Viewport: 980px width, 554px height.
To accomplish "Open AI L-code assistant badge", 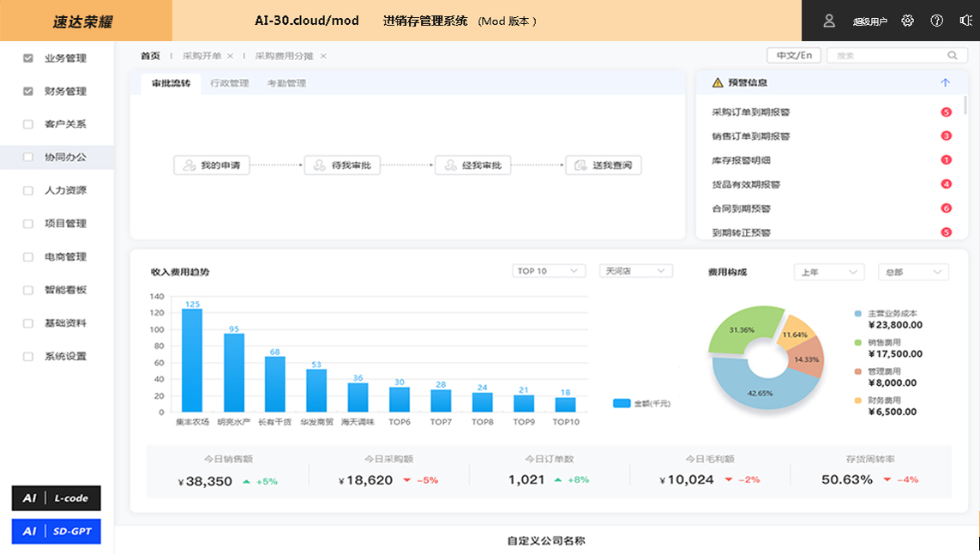I will pos(56,498).
